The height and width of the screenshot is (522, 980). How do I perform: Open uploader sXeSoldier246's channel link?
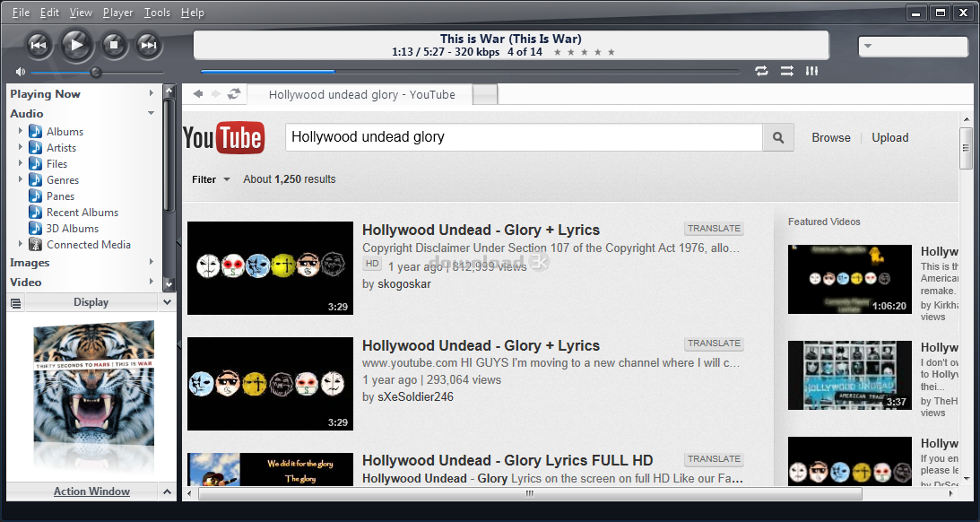pyautogui.click(x=416, y=397)
